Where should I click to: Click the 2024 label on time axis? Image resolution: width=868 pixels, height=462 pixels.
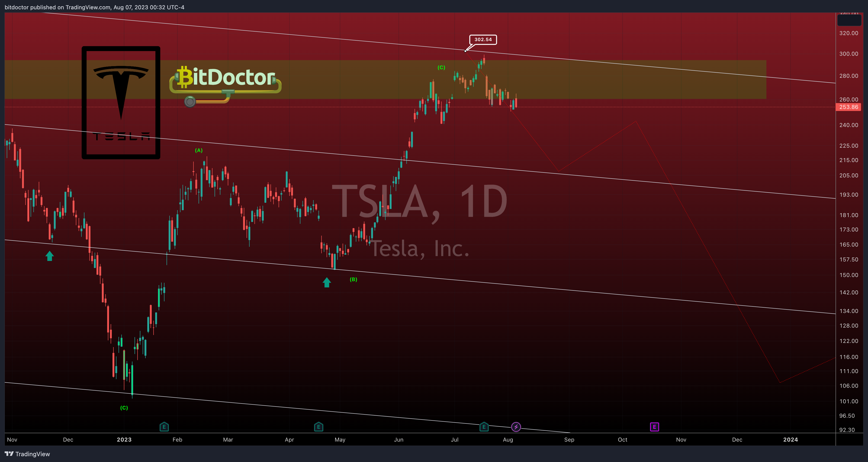(791, 439)
